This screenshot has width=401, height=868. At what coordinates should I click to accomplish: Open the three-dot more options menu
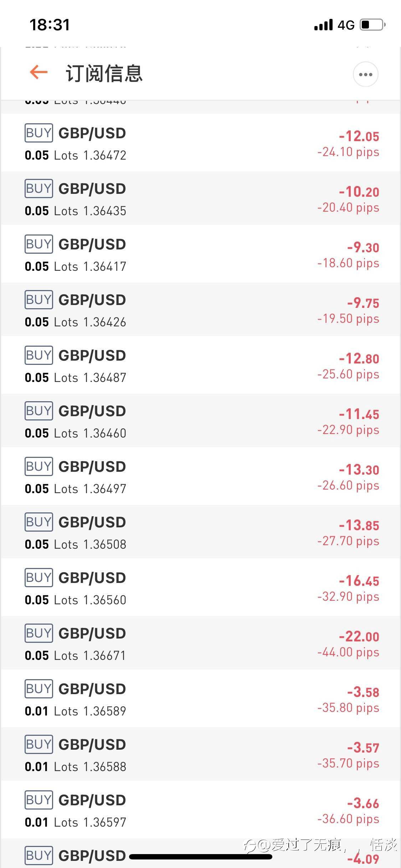coord(365,74)
